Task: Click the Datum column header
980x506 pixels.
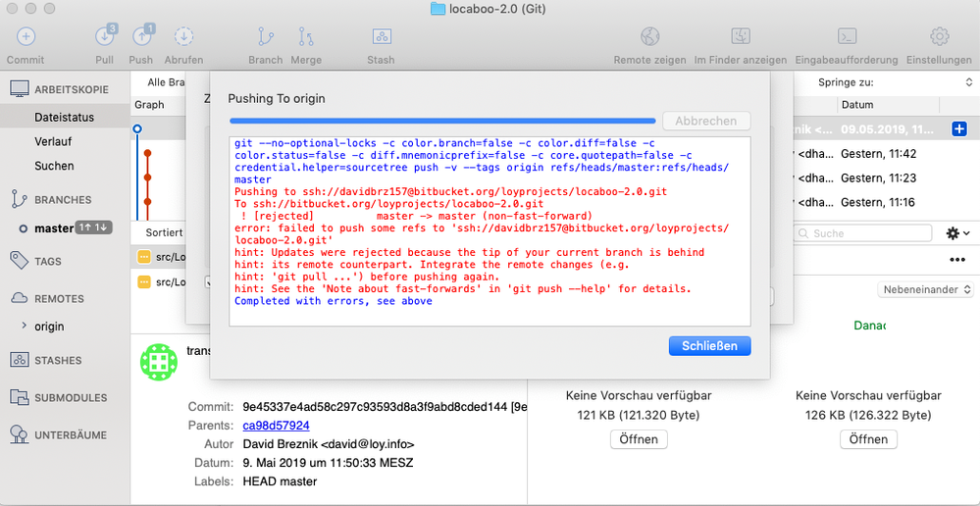Action: (x=857, y=105)
